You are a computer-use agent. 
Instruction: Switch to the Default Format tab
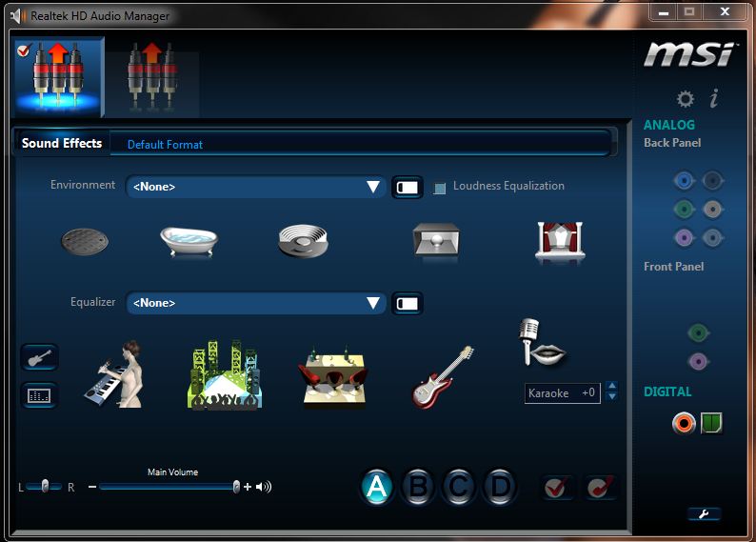tap(165, 144)
